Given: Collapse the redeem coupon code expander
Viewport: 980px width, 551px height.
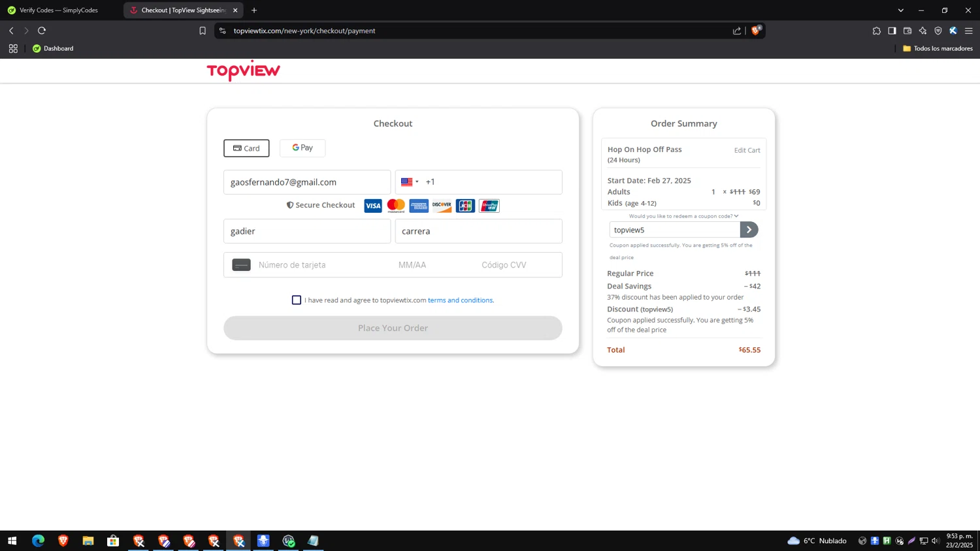Looking at the screenshot, I should [683, 216].
